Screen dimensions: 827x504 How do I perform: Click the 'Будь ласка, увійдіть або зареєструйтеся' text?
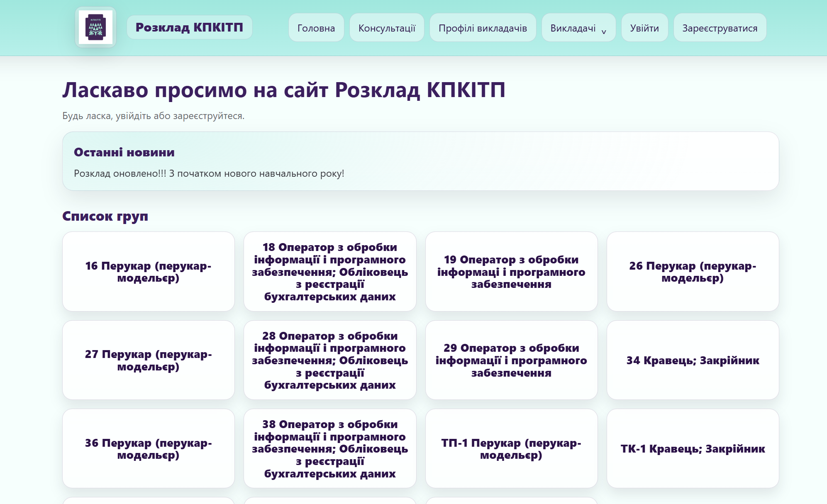[x=153, y=116]
